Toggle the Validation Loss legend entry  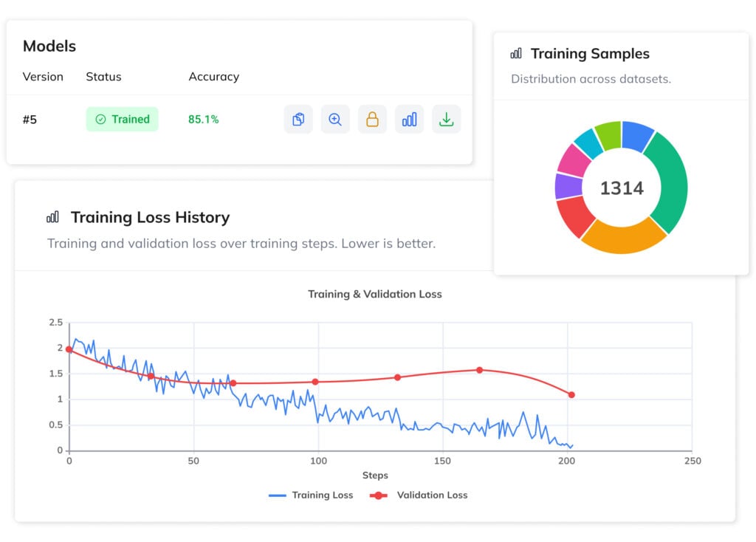(x=419, y=495)
